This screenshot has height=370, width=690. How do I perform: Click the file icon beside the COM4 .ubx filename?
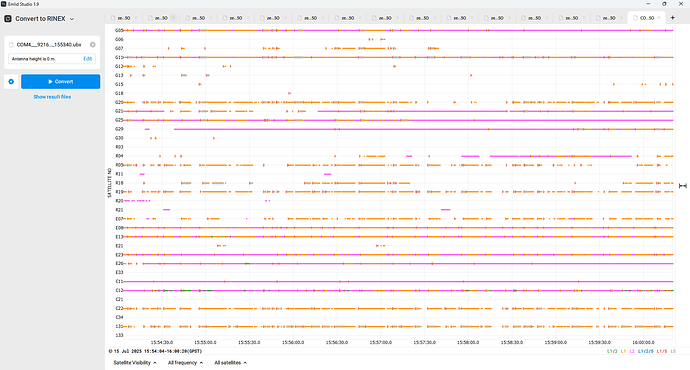11,44
